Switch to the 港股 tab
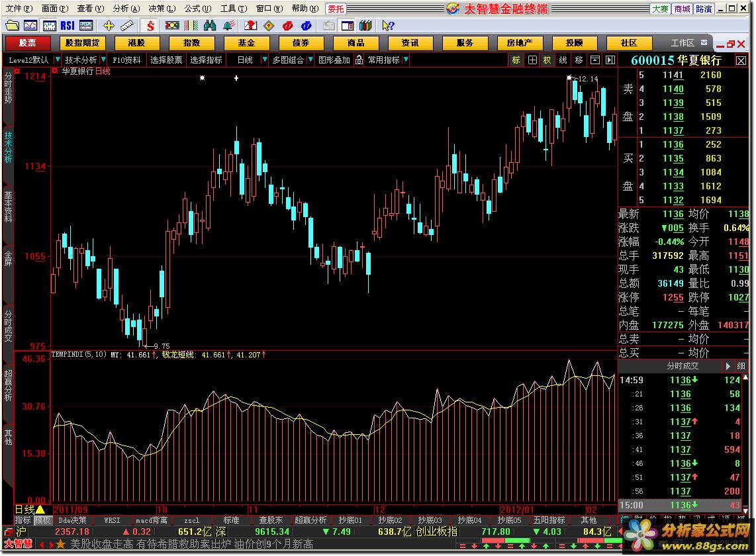Screen dimensions: 756x556 tap(137, 43)
